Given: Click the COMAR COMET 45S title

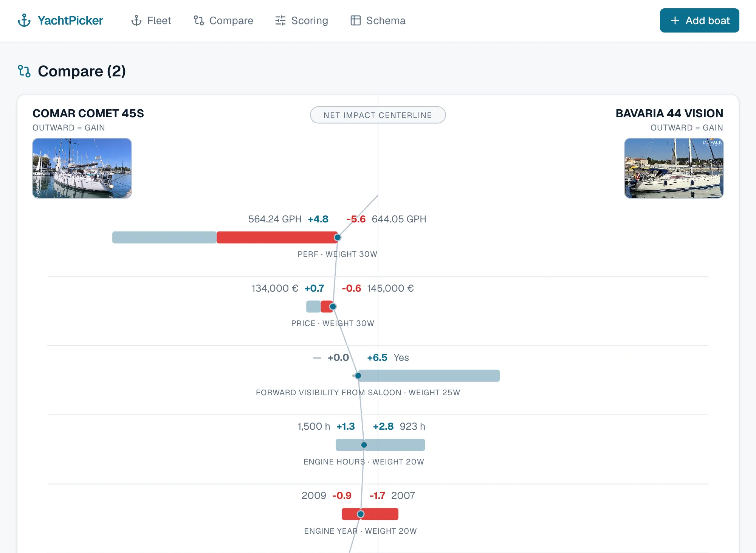Looking at the screenshot, I should (x=88, y=113).
